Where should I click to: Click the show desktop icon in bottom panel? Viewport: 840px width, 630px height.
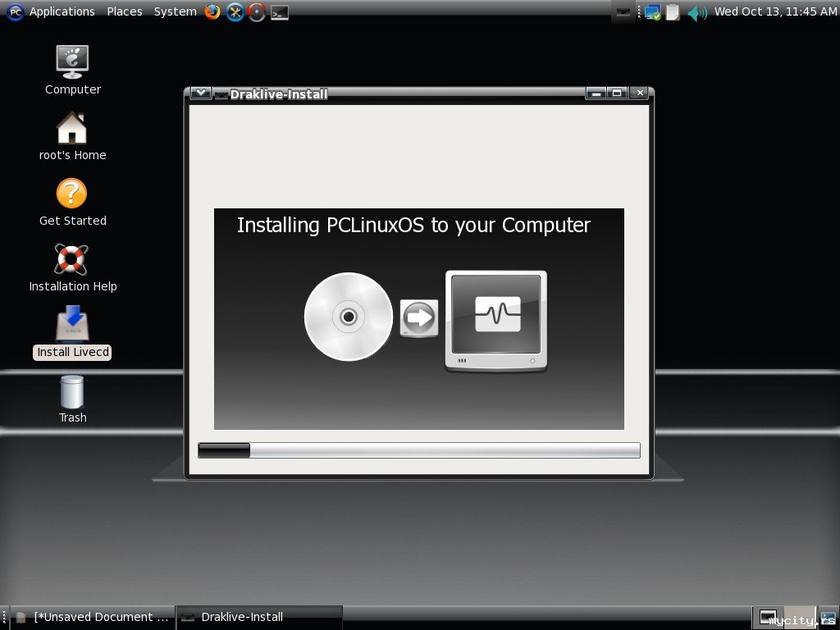pos(828,618)
